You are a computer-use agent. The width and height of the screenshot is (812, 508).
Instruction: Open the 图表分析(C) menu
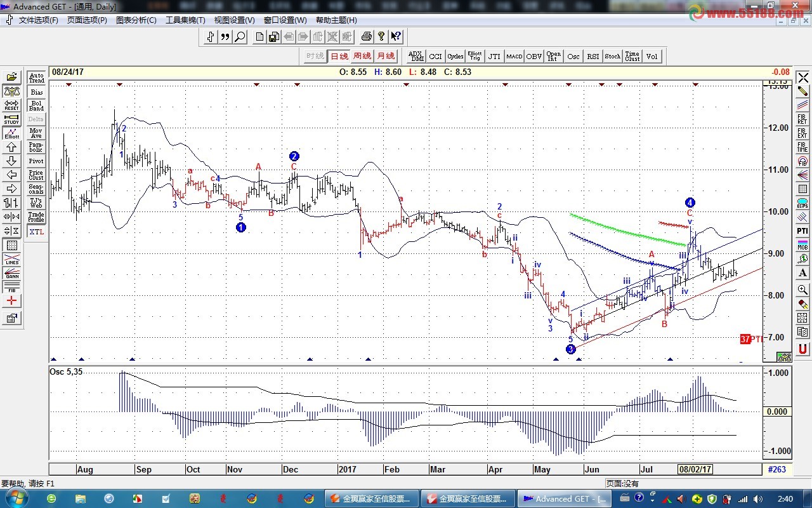[x=136, y=20]
